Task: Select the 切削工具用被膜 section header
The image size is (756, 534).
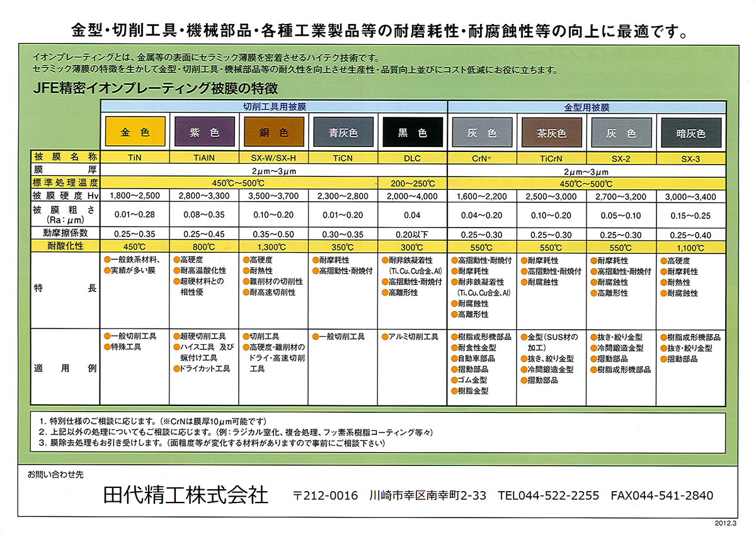Action: [x=274, y=107]
